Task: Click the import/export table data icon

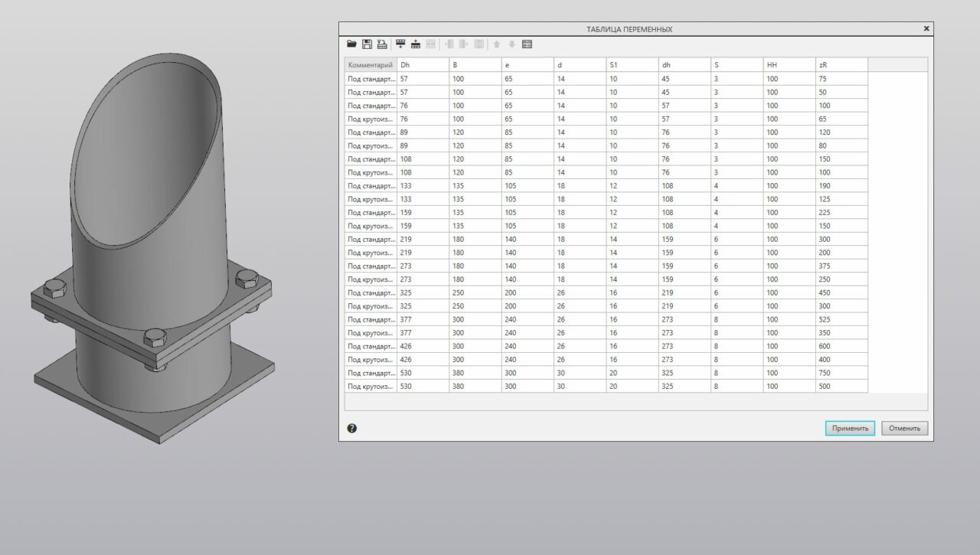Action: (382, 44)
